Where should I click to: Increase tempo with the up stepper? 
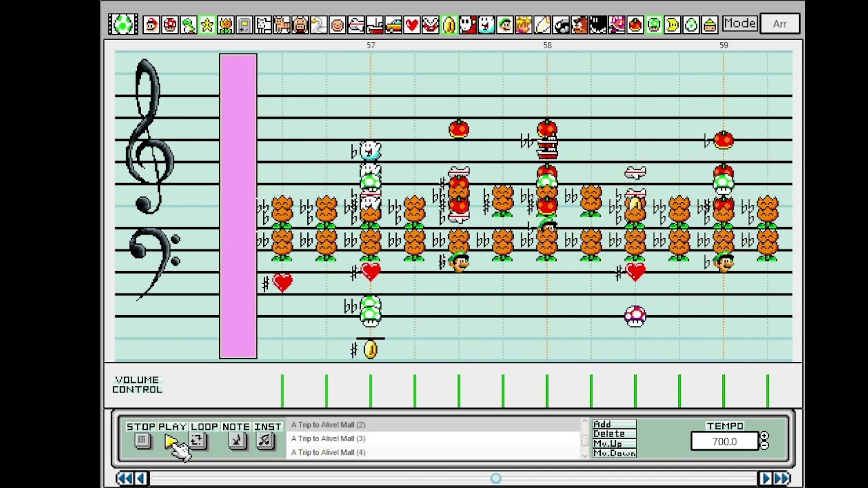(764, 437)
